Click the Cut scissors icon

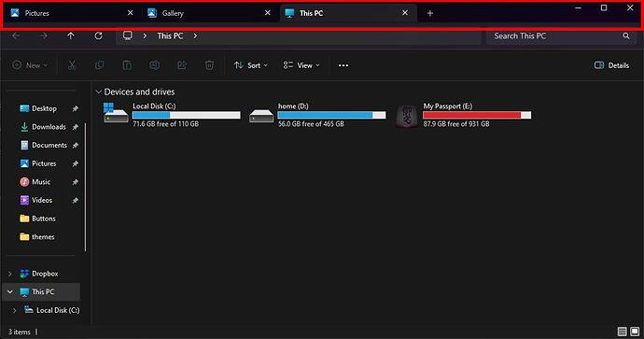pyautogui.click(x=72, y=65)
